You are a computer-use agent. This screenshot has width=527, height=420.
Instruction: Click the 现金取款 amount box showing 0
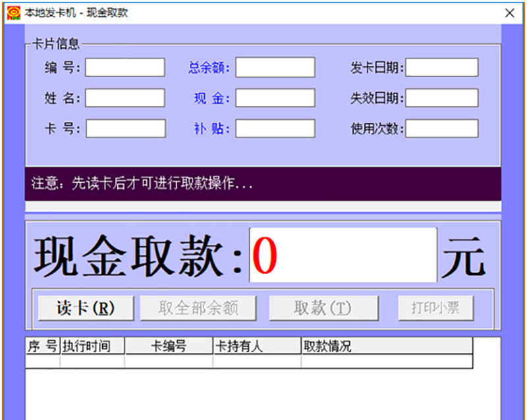click(x=343, y=255)
